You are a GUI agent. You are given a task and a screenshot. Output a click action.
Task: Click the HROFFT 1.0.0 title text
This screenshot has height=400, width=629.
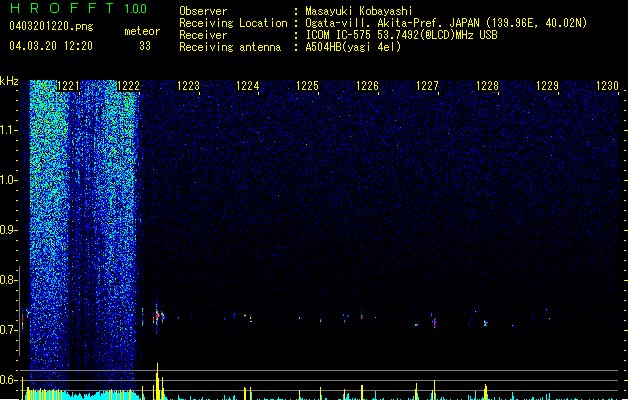[x=79, y=8]
